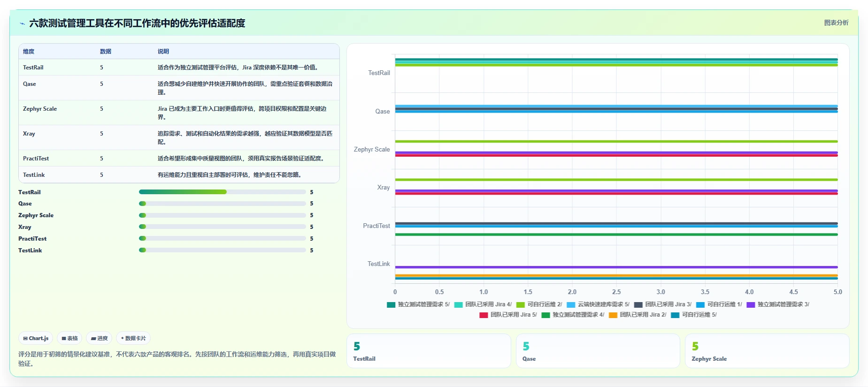Click the small blue icon beside the page title
868x387 pixels.
tap(22, 23)
